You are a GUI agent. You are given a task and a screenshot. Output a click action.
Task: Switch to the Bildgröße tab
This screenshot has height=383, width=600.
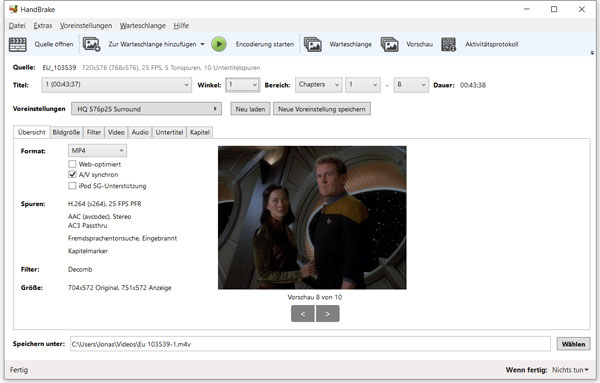(66, 132)
